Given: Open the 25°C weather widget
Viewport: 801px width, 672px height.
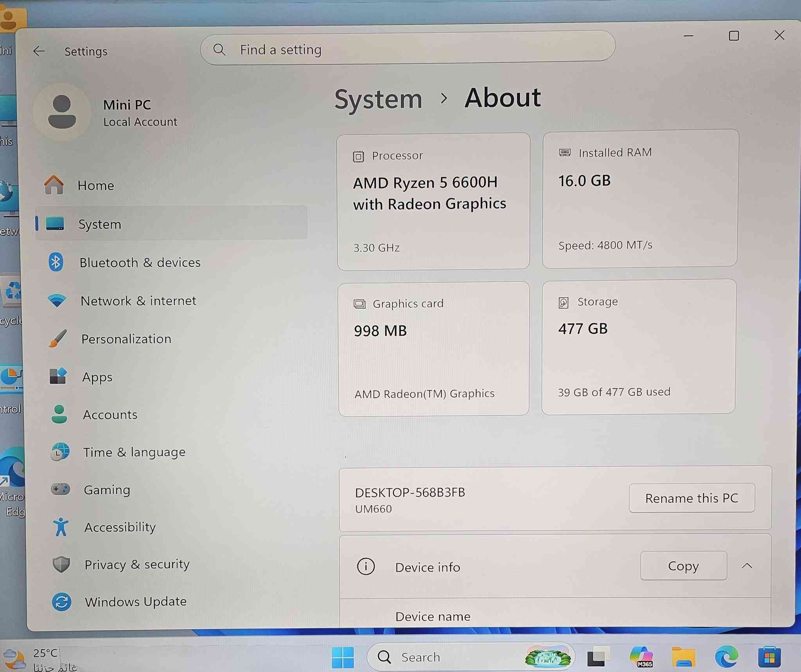Looking at the screenshot, I should pos(41,659).
